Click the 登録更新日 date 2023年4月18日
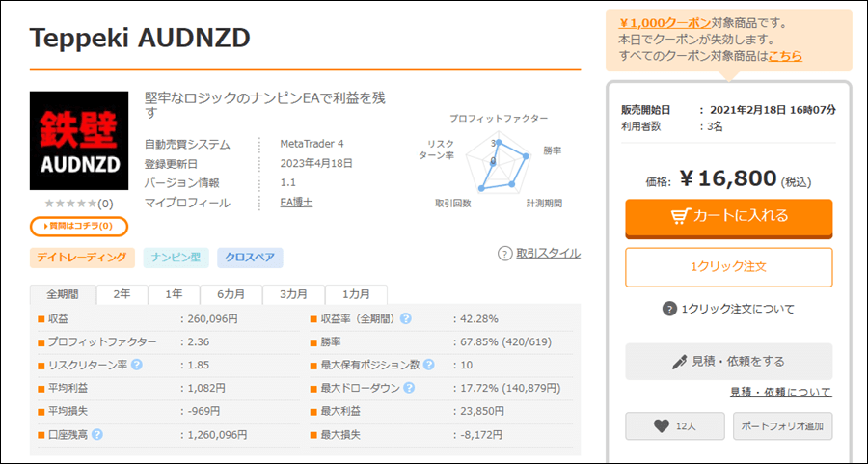 [x=316, y=163]
